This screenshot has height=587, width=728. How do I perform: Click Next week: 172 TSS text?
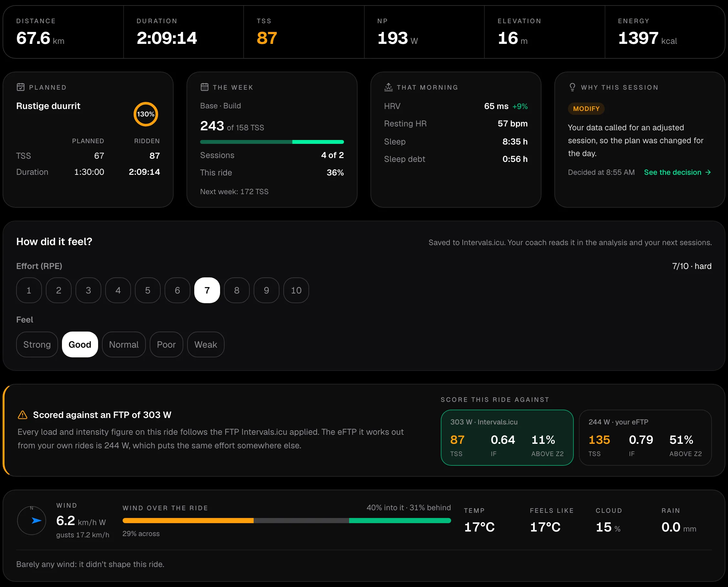point(234,192)
